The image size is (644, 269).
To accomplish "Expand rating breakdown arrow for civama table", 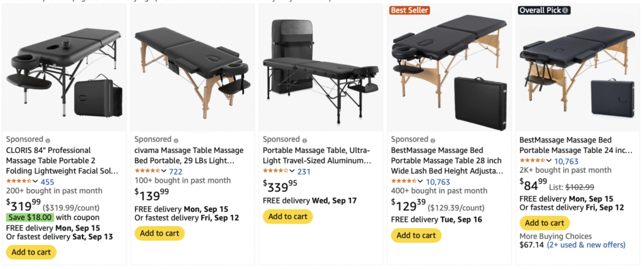I will point(164,171).
